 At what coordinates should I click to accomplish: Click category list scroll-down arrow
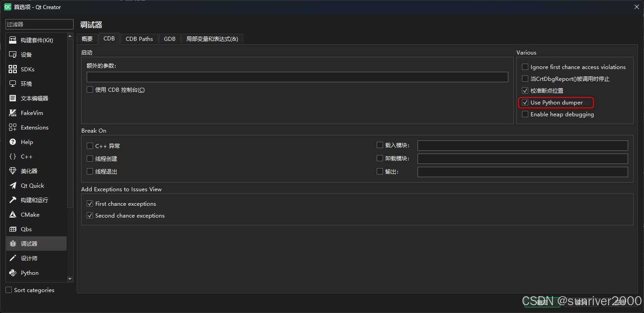pyautogui.click(x=70, y=279)
